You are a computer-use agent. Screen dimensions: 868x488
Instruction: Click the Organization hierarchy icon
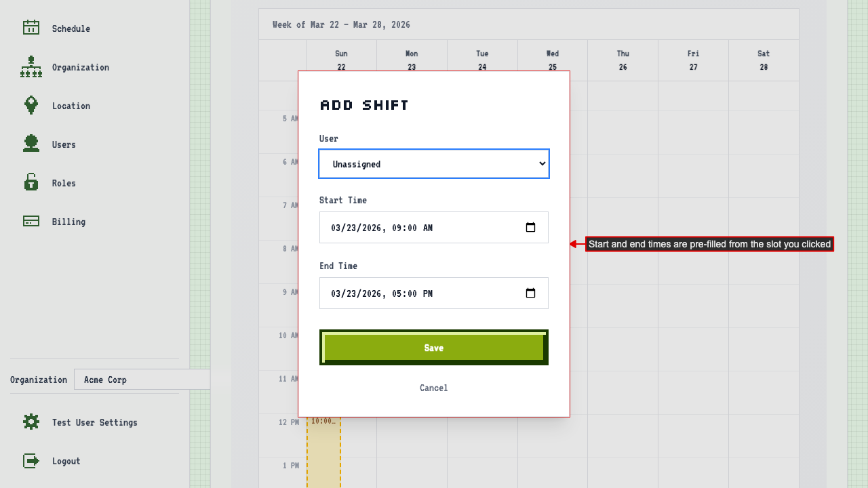[31, 67]
